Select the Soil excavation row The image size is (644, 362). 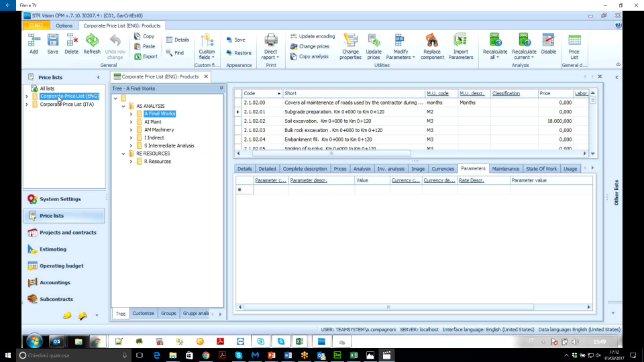(411, 121)
